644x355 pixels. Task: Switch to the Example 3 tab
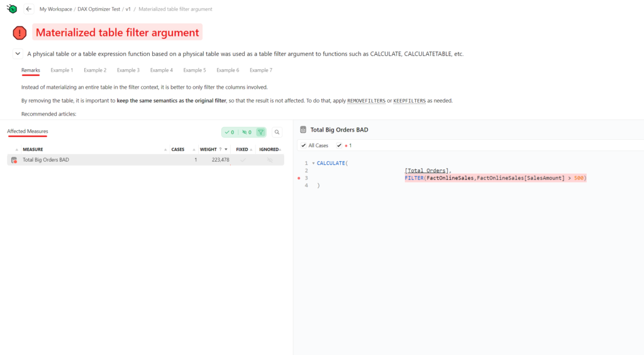[x=128, y=70]
